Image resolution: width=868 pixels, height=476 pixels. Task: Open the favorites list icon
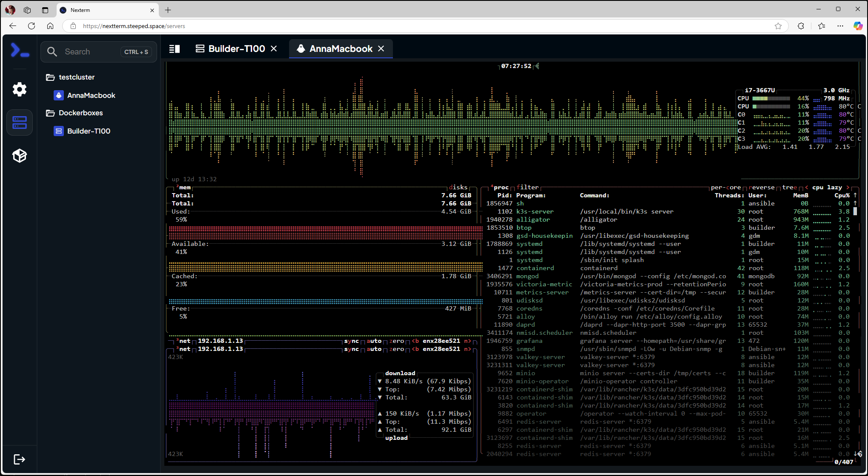coord(822,26)
